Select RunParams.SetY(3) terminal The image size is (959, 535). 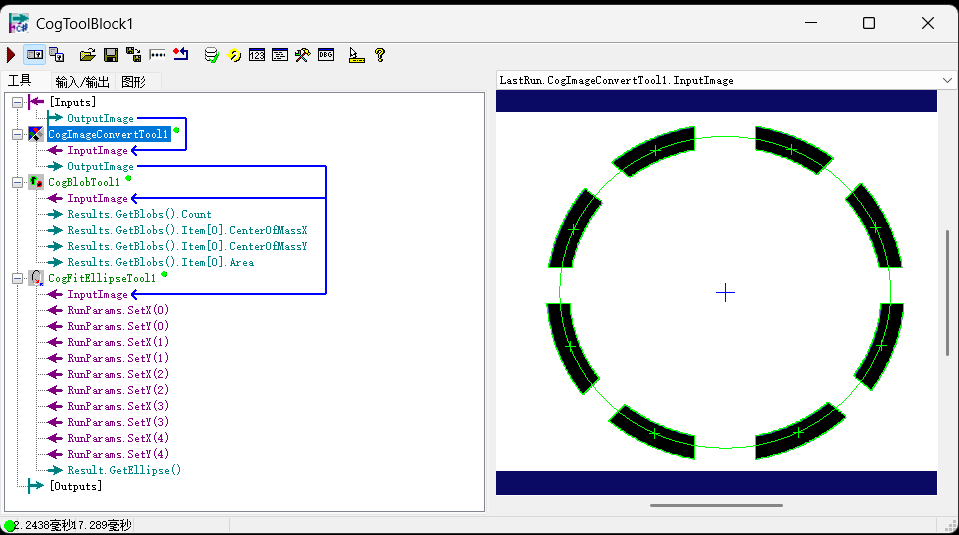[118, 422]
